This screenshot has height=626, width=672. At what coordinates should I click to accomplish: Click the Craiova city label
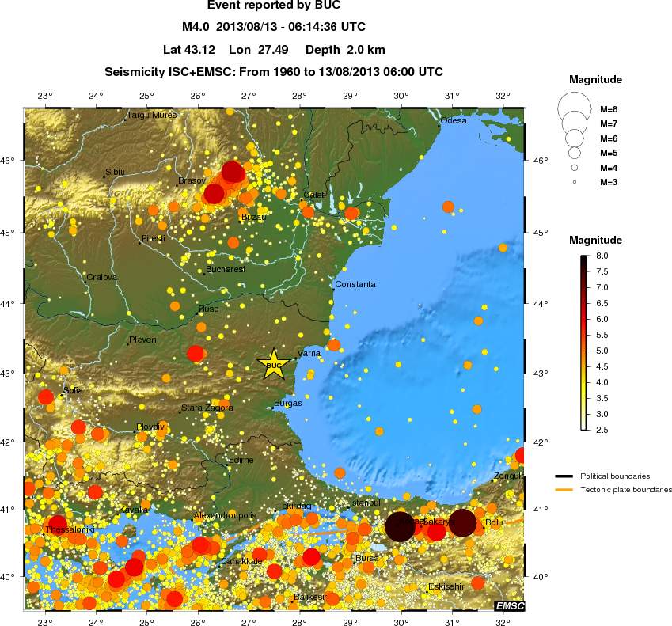coord(101,277)
